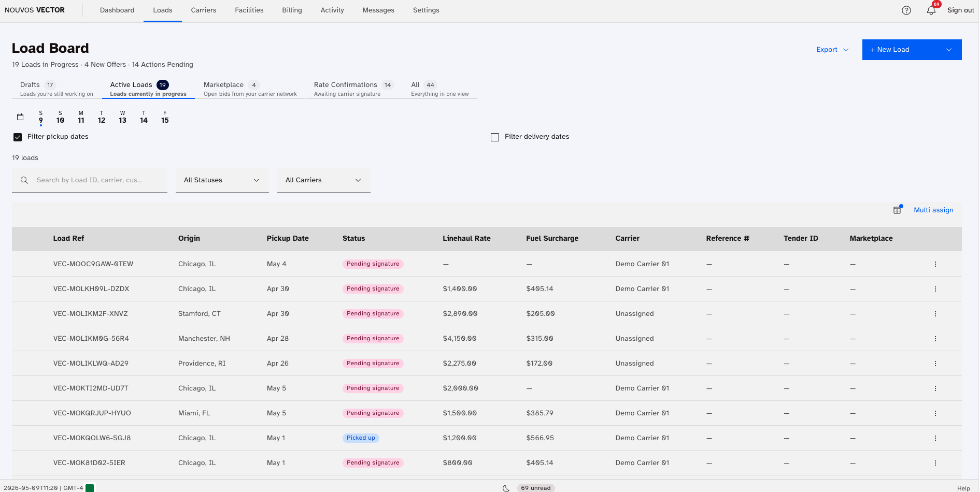Image resolution: width=980 pixels, height=492 pixels.
Task: Open the All Carriers dropdown
Action: (x=323, y=180)
